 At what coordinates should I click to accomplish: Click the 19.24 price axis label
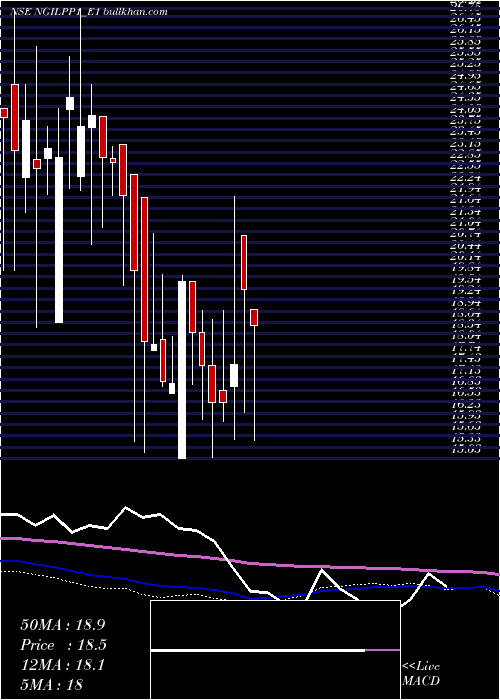[466, 291]
